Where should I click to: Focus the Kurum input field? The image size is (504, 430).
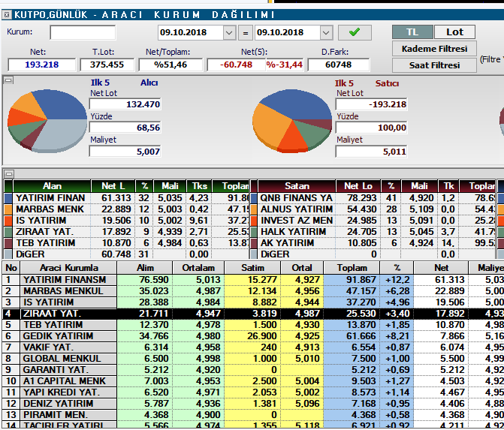tap(83, 32)
